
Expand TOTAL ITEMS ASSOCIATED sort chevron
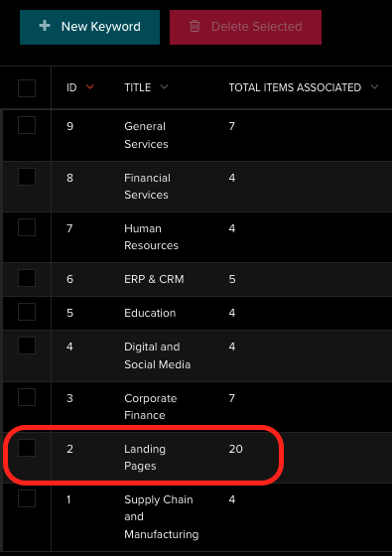pyautogui.click(x=375, y=86)
